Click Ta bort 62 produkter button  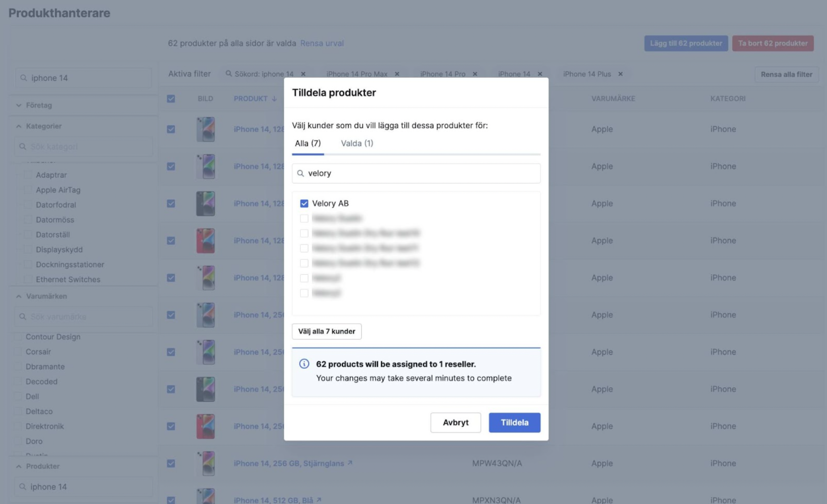click(x=773, y=43)
